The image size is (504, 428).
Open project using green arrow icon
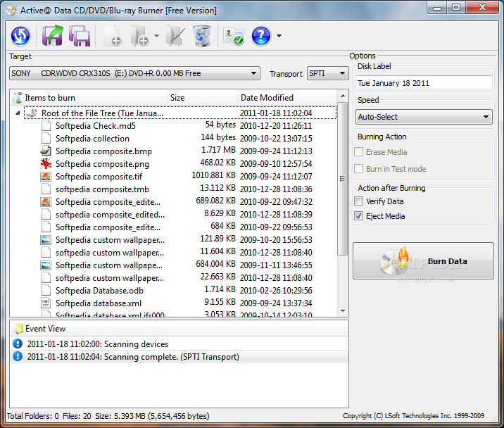52,36
